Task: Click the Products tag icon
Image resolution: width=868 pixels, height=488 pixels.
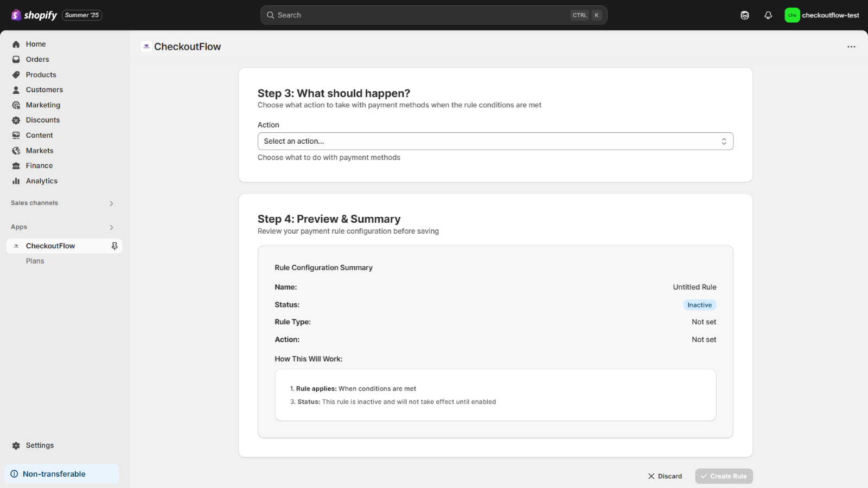Action: (x=16, y=75)
